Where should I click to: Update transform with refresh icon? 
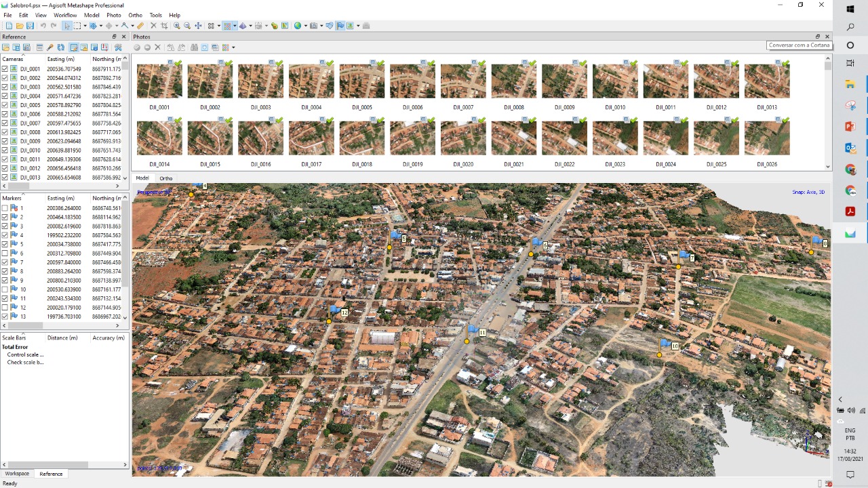[60, 47]
